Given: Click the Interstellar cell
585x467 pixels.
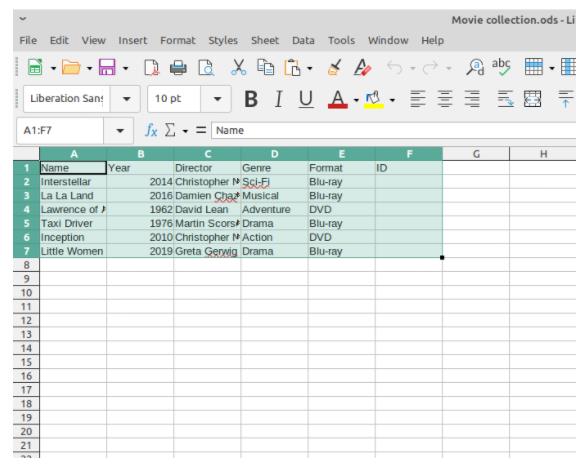Looking at the screenshot, I should click(73, 182).
